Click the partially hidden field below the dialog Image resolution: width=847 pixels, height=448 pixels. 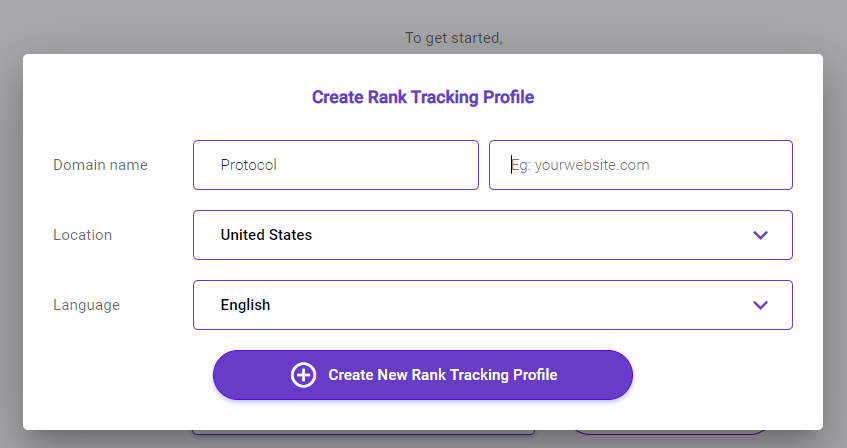pyautogui.click(x=363, y=432)
